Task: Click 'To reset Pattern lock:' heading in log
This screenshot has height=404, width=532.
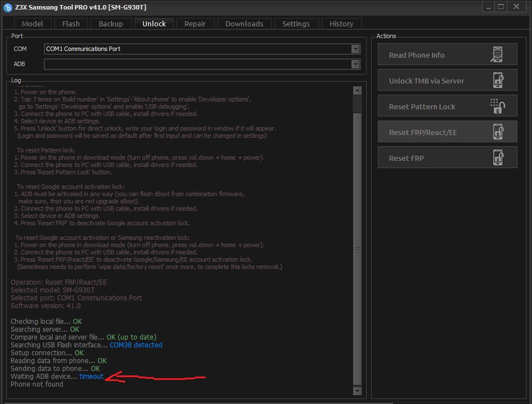Action: 46,150
